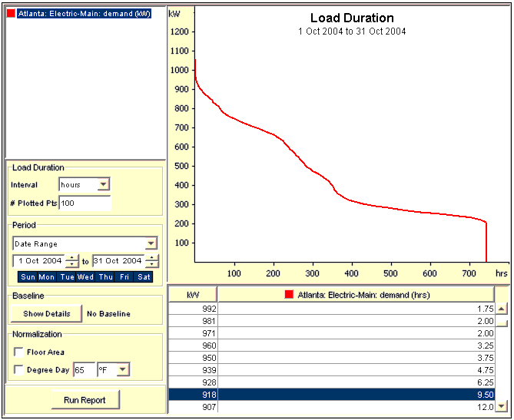Click the Atlanta demand (hrs) column header
Screen dimensions: 514x420
pyautogui.click(x=356, y=294)
